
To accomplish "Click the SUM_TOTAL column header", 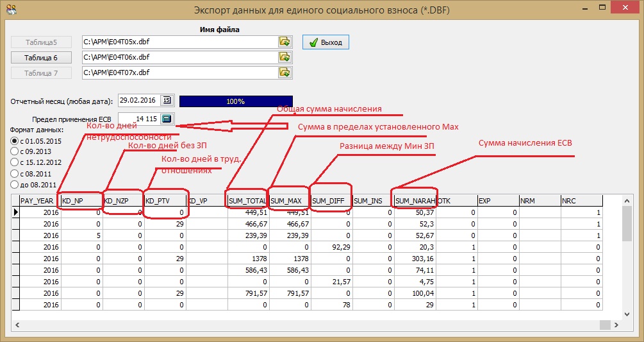I will click(245, 201).
